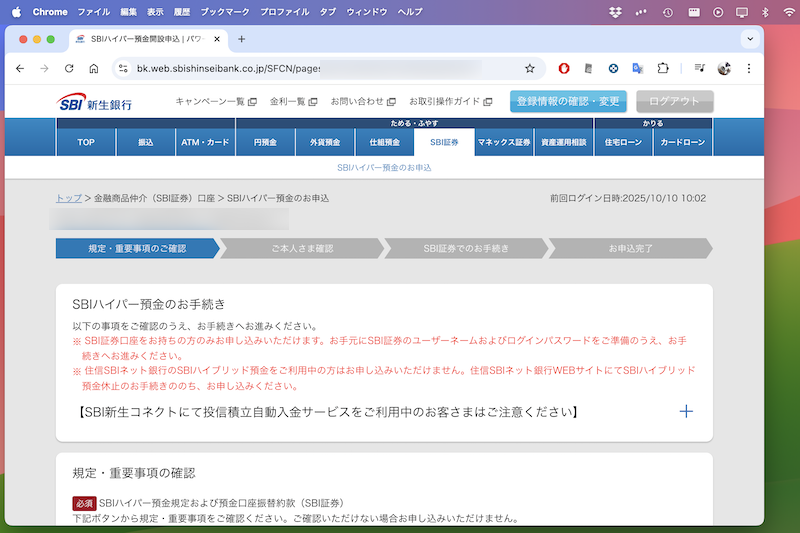Viewport: 800px width, 533px height.
Task: Open the Chrome three-dot menu
Action: tap(749, 68)
